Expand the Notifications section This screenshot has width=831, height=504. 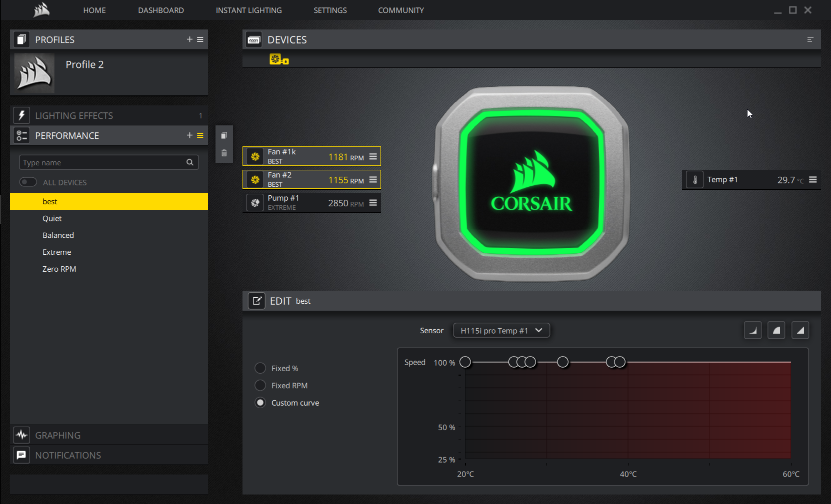point(109,455)
